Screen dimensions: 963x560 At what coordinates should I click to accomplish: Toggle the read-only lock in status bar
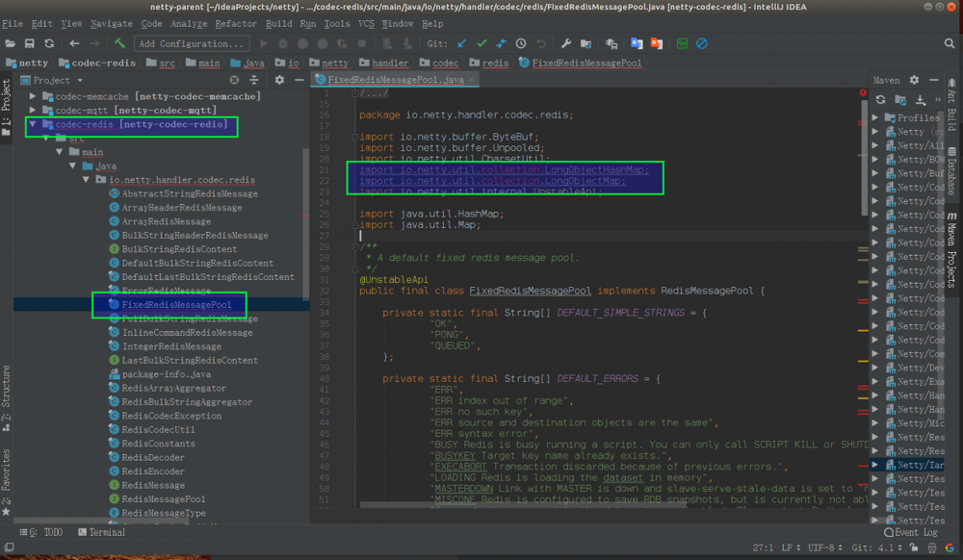pyautogui.click(x=912, y=547)
